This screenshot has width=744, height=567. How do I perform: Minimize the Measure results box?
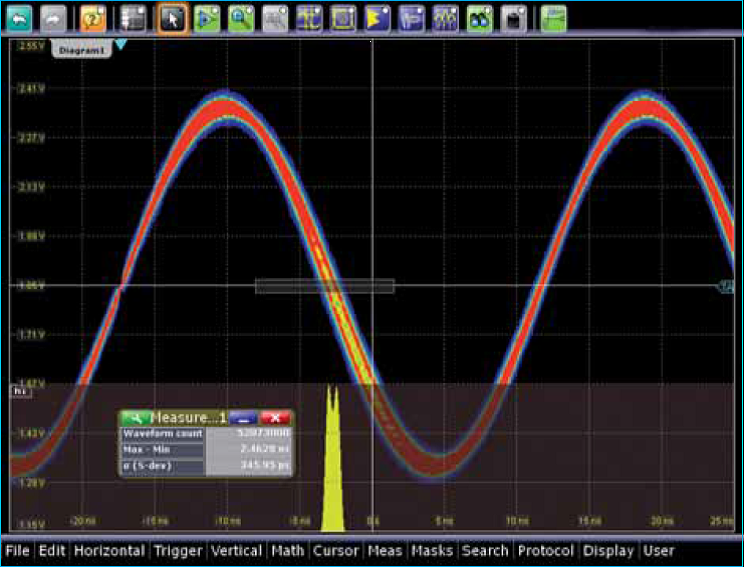(243, 417)
